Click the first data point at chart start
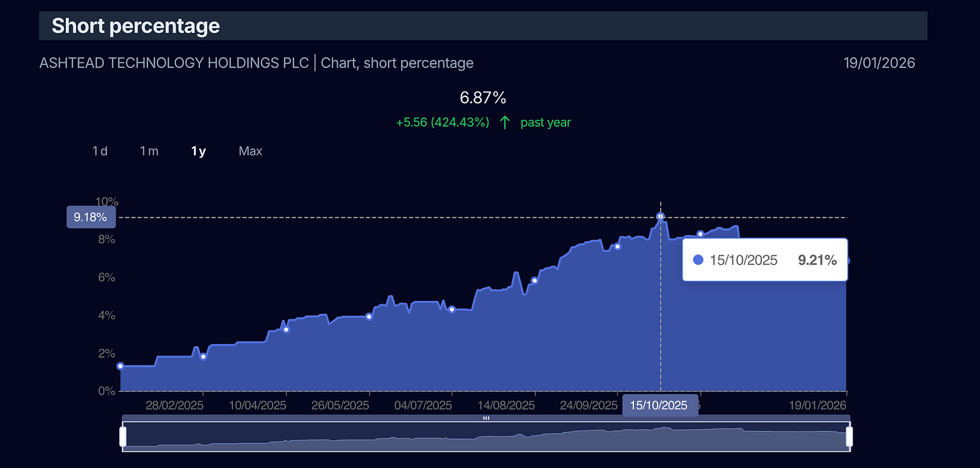The height and width of the screenshot is (468, 980). point(120,366)
